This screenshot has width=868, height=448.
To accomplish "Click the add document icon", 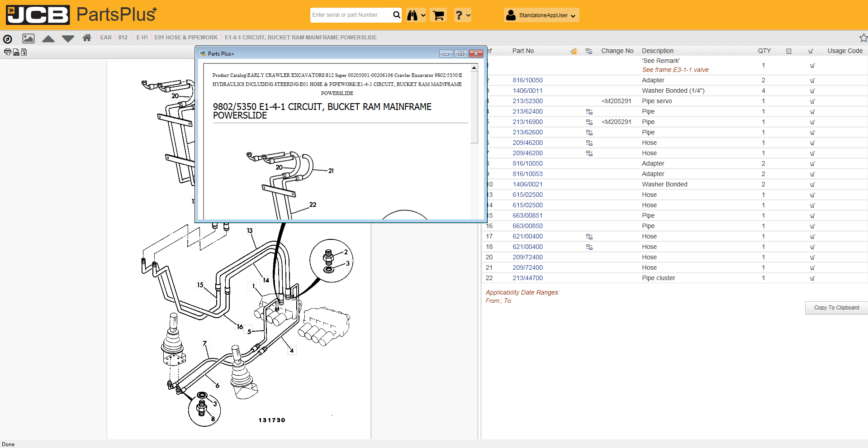I will pos(24,52).
